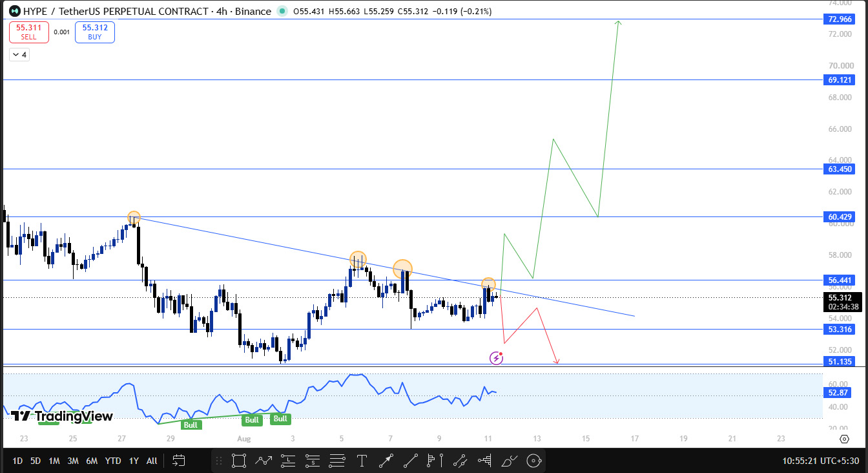Open timezone menu showing UTC+5:30
This screenshot has width=868, height=473.
tap(820, 461)
